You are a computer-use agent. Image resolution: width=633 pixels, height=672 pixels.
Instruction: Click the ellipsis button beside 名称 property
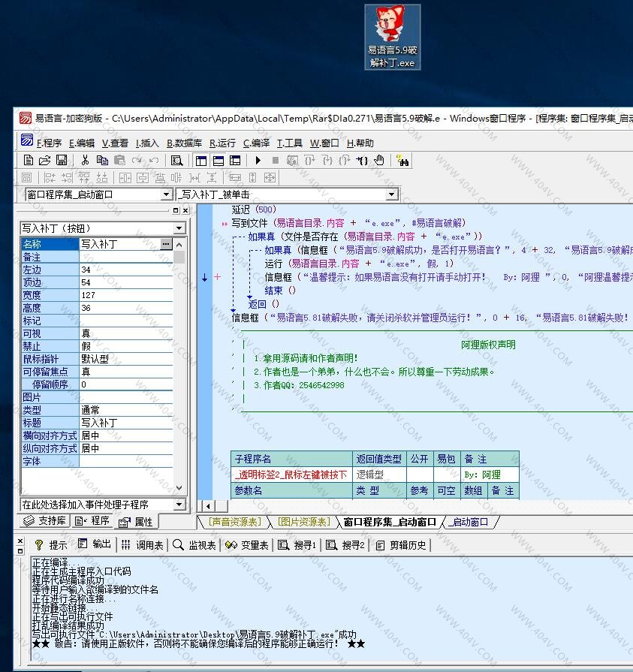[166, 244]
